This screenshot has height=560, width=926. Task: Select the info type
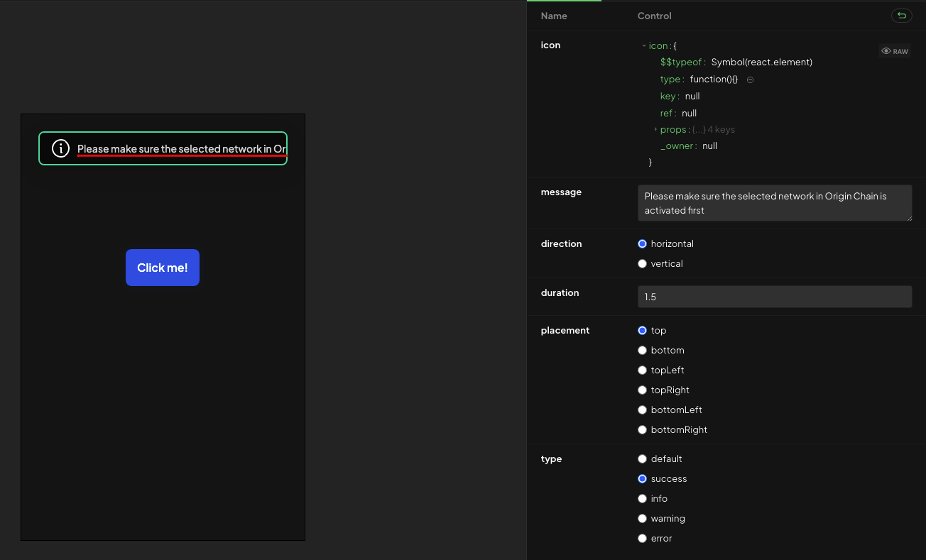(642, 498)
